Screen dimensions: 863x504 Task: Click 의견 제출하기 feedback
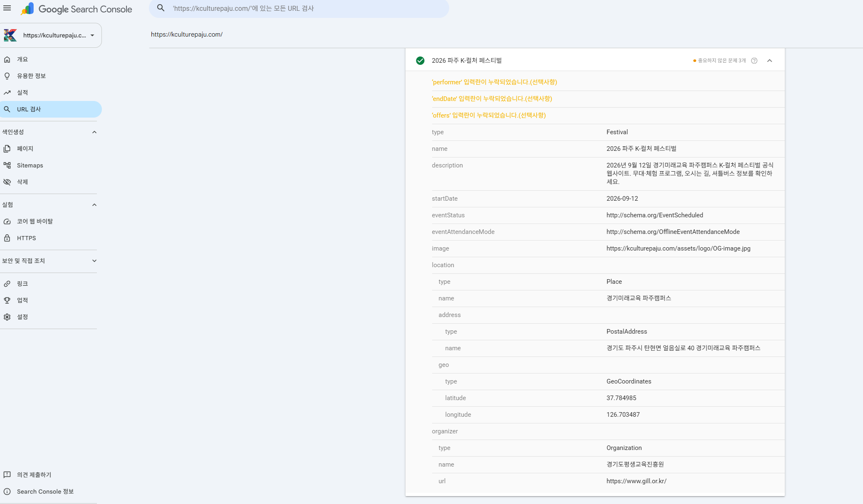pos(51,475)
